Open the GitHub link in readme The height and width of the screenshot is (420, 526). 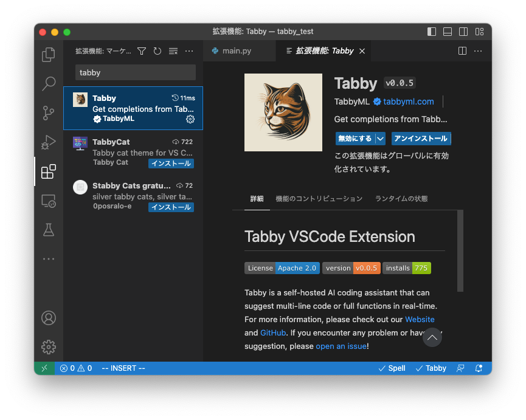[x=273, y=332]
